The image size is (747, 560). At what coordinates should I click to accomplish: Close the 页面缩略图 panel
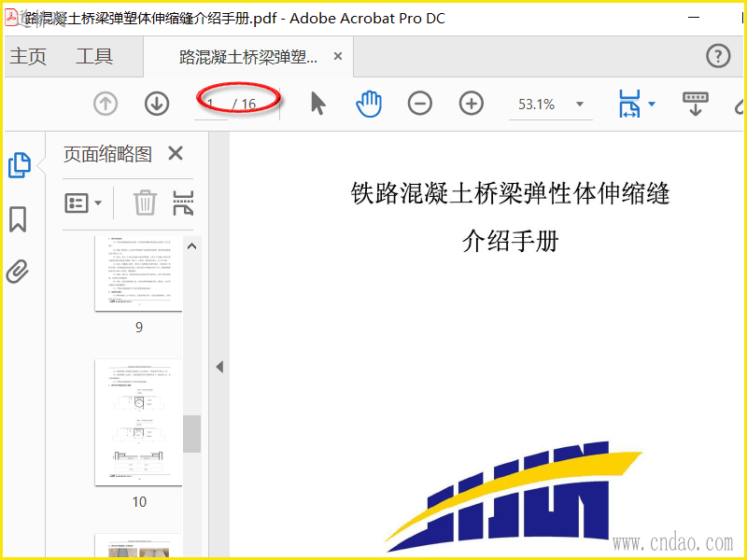click(x=176, y=153)
